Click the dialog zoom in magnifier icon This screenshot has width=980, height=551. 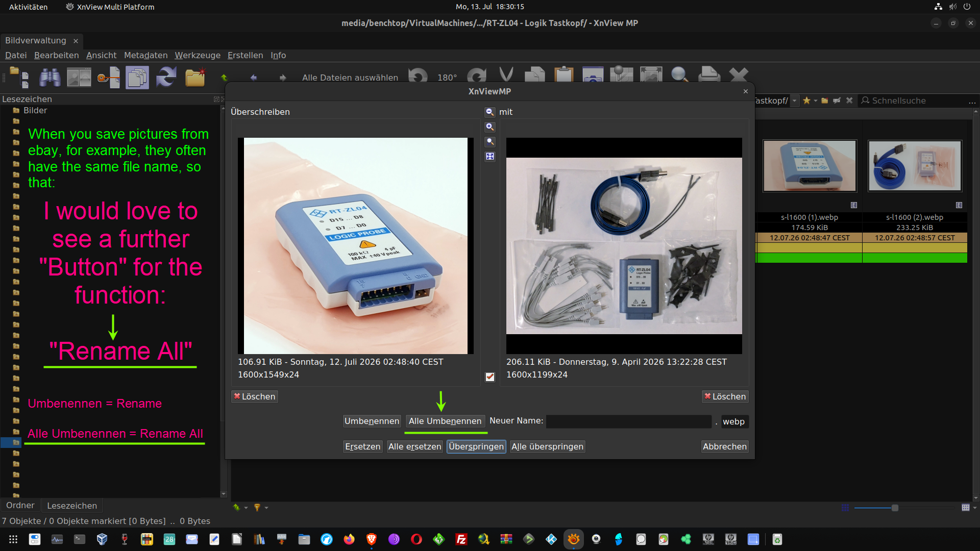490,127
